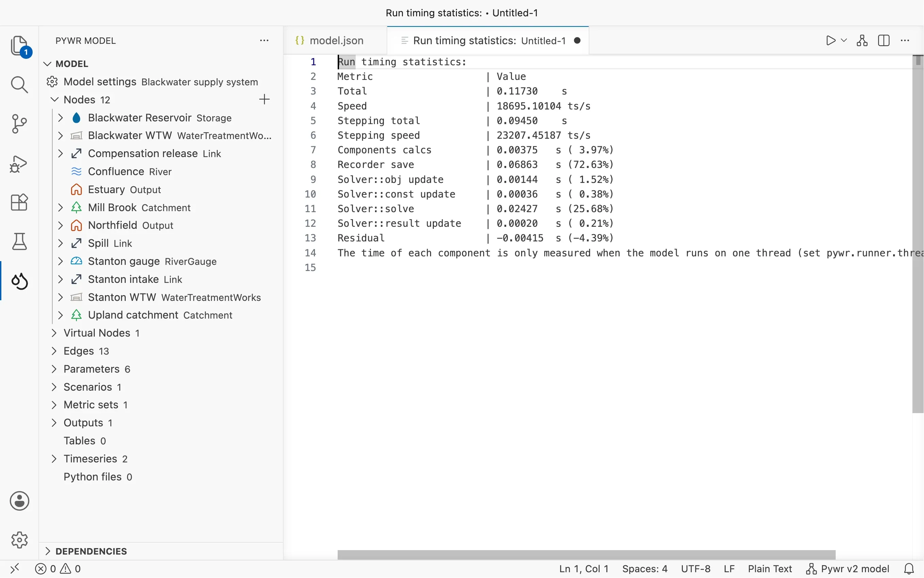Open Pywr Model panel ellipsis menu
The width and height of the screenshot is (924, 578).
(264, 40)
